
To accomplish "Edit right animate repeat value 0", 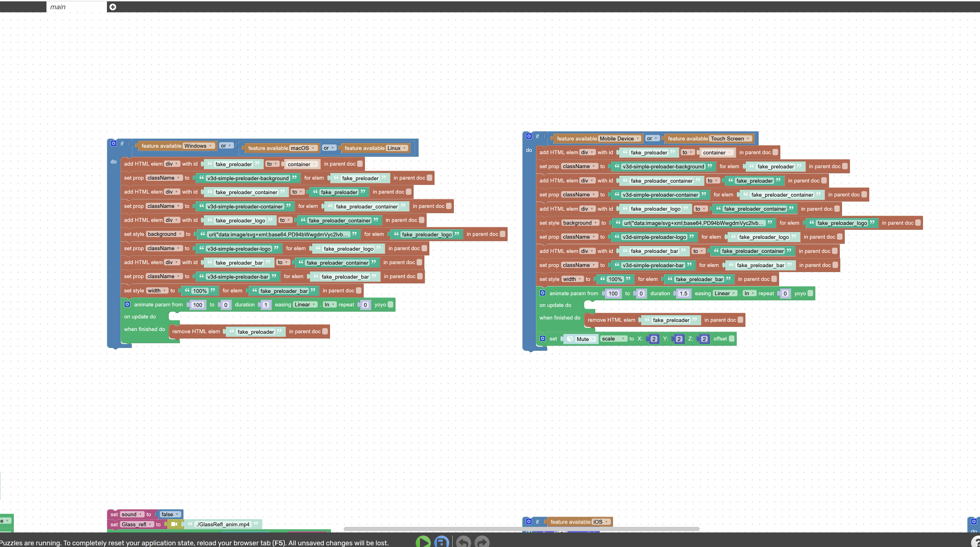I will (785, 293).
